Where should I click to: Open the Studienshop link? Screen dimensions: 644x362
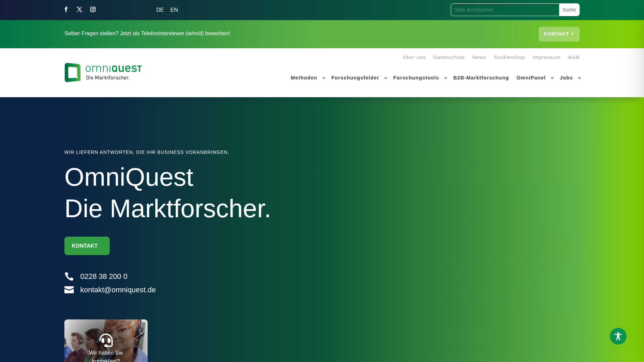tap(509, 57)
